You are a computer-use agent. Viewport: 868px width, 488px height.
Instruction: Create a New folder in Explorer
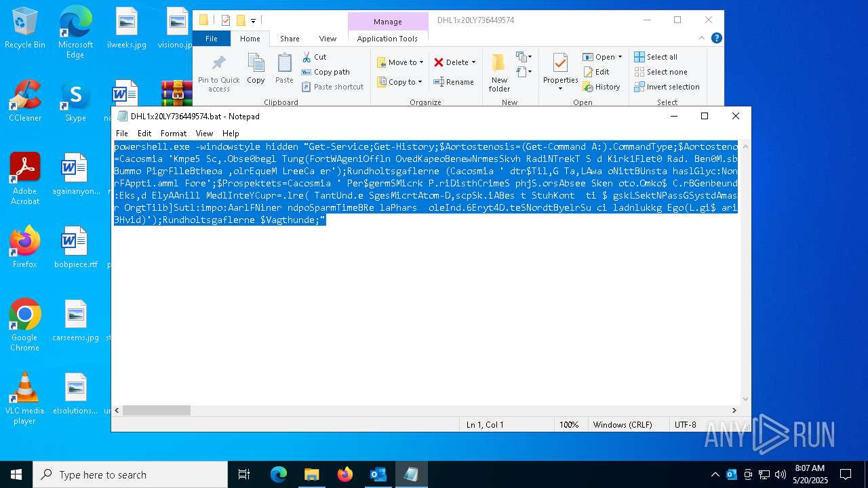[499, 73]
